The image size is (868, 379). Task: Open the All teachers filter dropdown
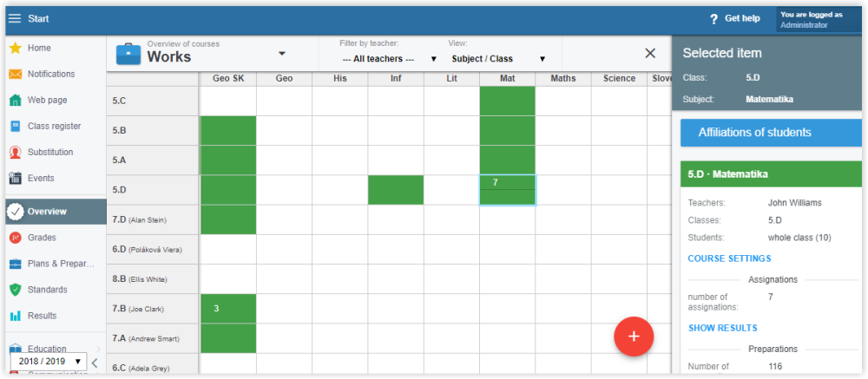coord(389,59)
